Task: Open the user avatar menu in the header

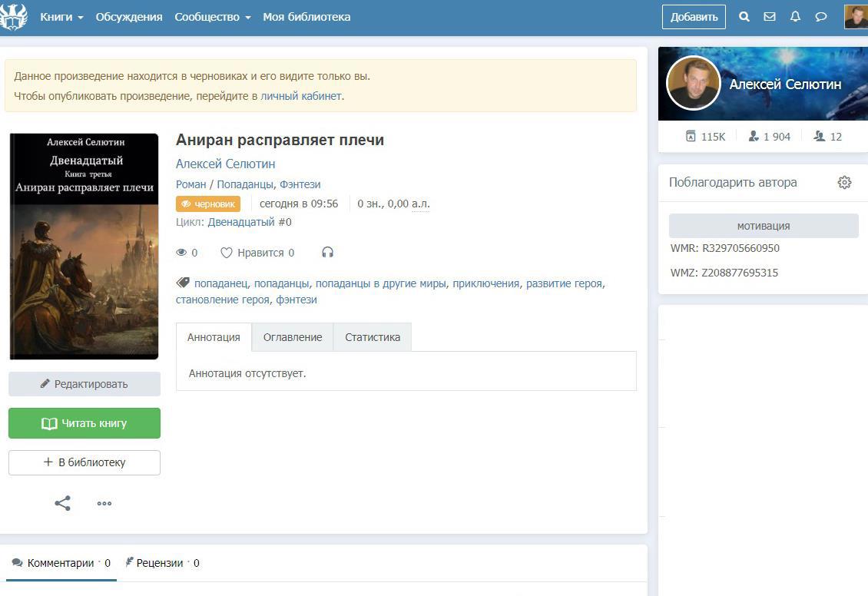Action: tap(855, 17)
